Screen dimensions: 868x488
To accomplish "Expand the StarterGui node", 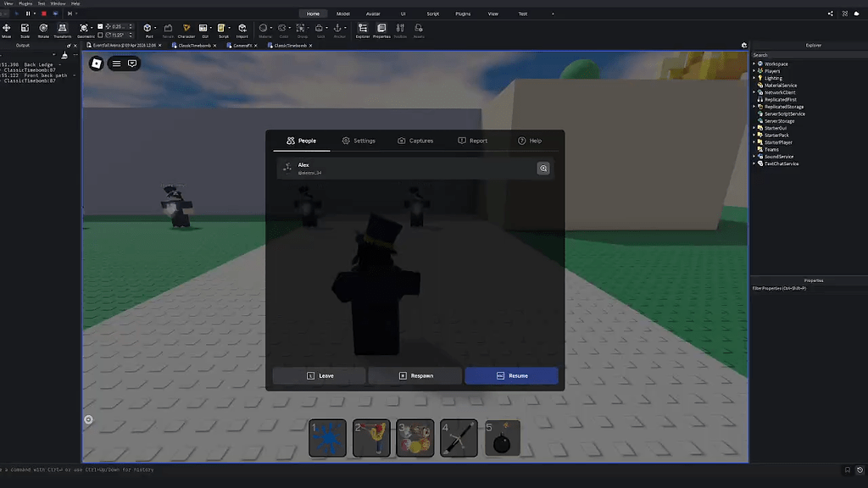I will (x=754, y=128).
